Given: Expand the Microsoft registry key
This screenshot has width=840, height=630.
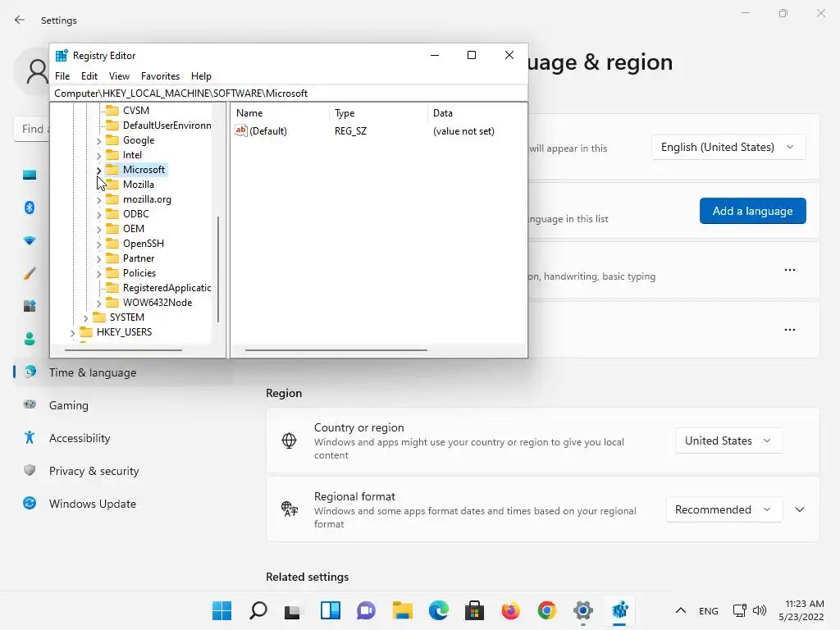Looking at the screenshot, I should [x=98, y=171].
